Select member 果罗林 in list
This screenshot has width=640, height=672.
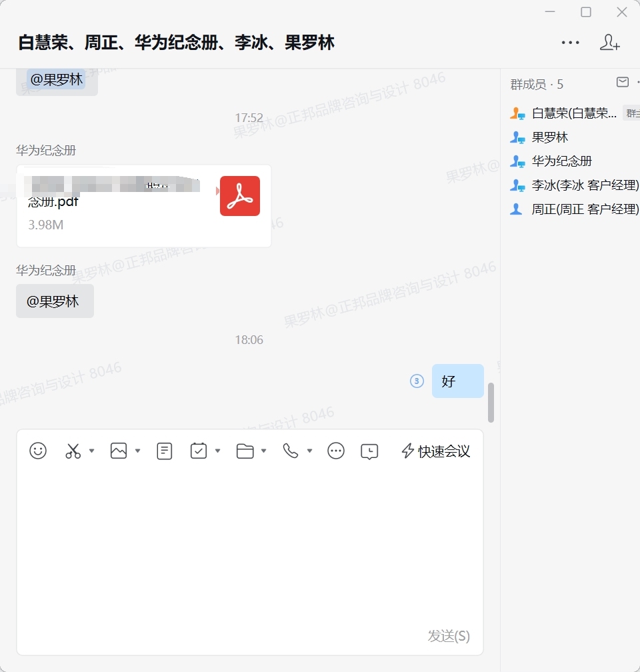point(549,137)
